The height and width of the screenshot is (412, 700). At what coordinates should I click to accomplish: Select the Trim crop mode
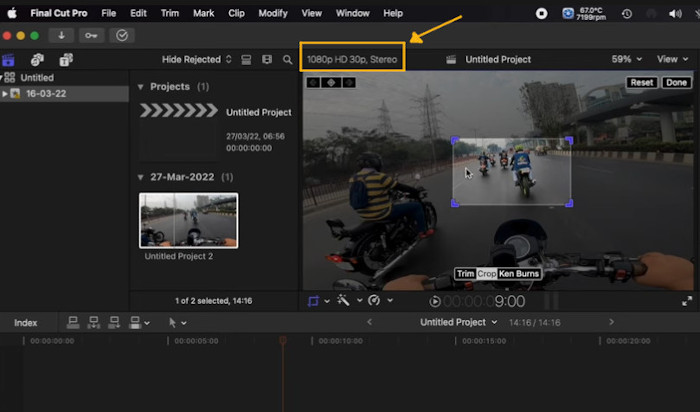pyautogui.click(x=465, y=274)
